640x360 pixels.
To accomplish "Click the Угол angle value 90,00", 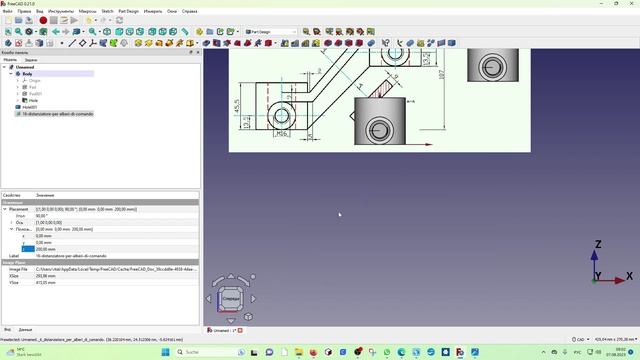I will point(117,216).
